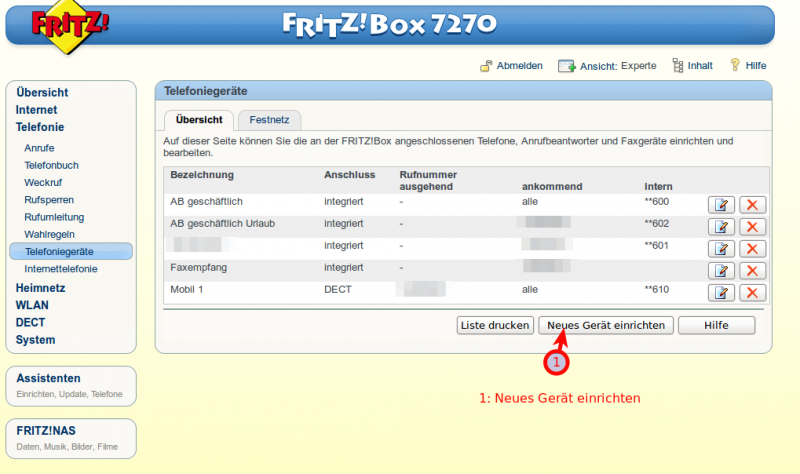Click the Inhalt sitemap icon
The width and height of the screenshot is (800, 474).
678,65
